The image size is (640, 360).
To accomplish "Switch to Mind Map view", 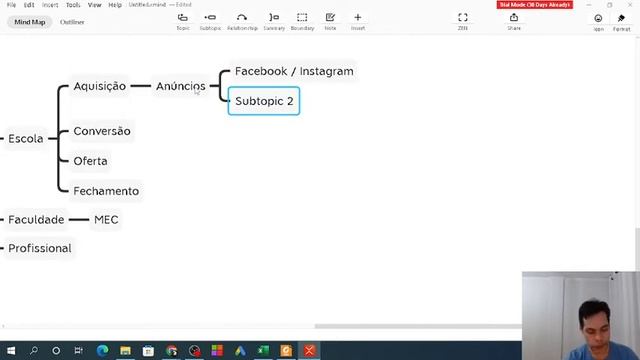I will 30,22.
